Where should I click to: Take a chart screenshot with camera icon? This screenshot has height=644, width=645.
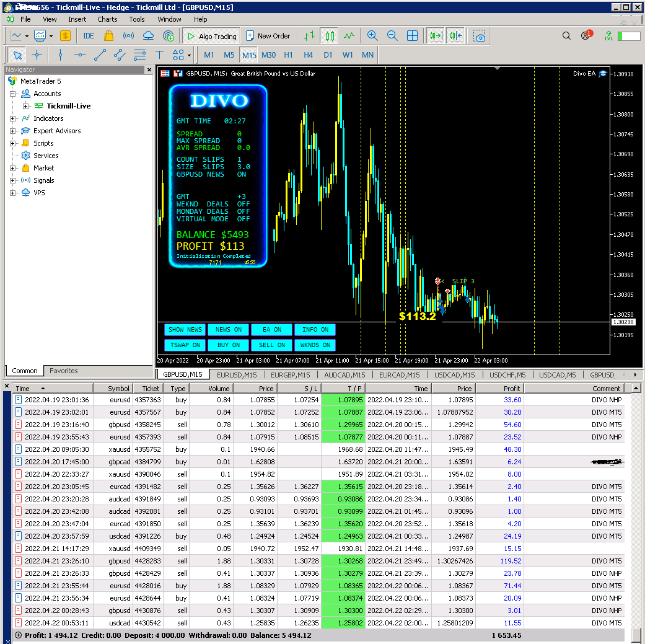(x=480, y=36)
